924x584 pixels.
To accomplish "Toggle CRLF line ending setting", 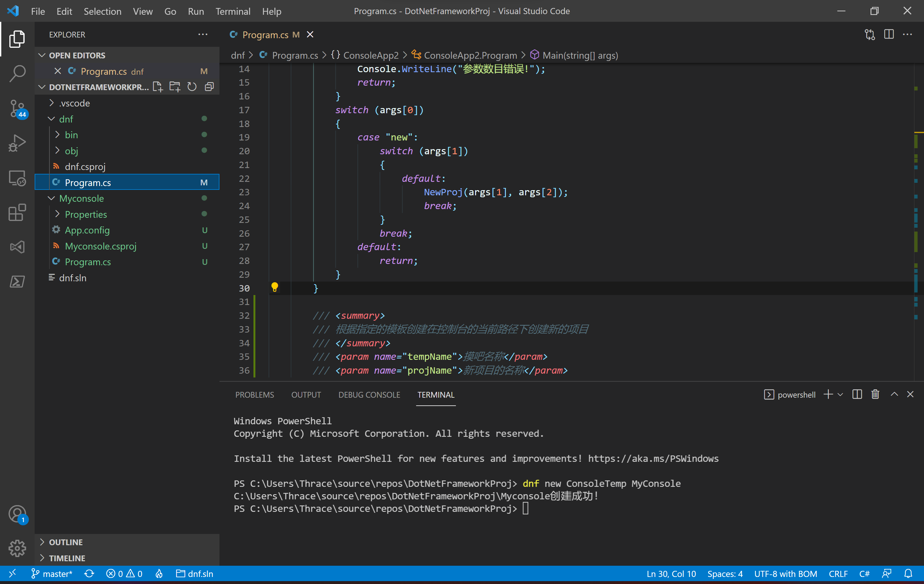I will (x=838, y=574).
